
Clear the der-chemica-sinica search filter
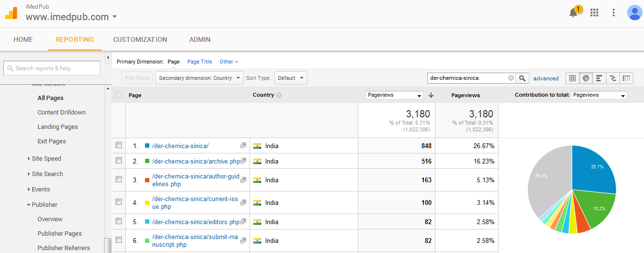click(x=511, y=78)
